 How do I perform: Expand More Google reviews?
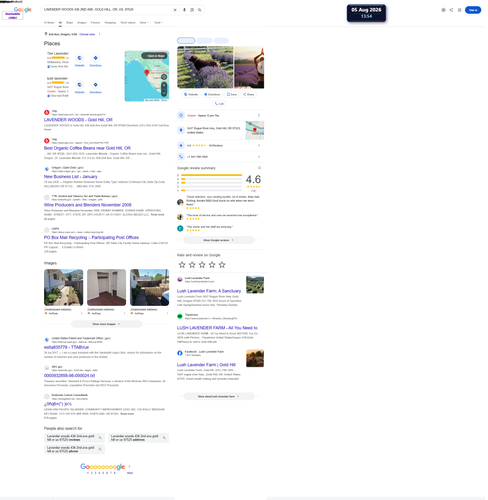tap(219, 240)
